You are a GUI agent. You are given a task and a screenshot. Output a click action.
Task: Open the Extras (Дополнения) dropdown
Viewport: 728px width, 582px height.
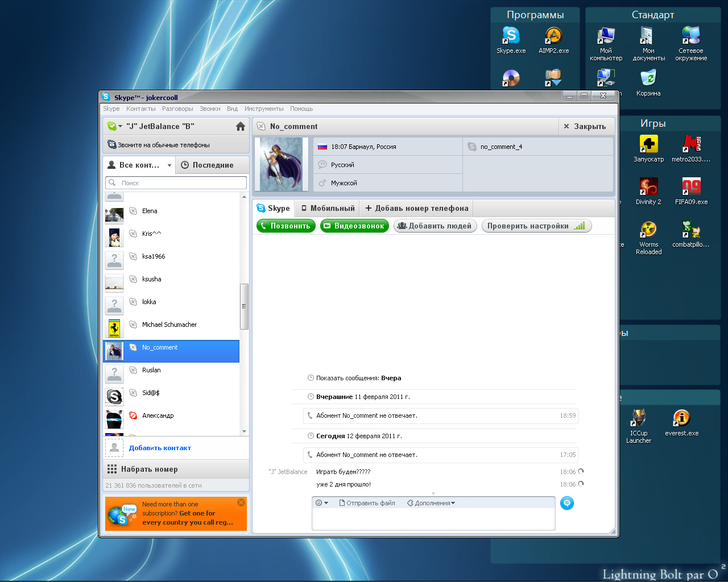tap(431, 503)
